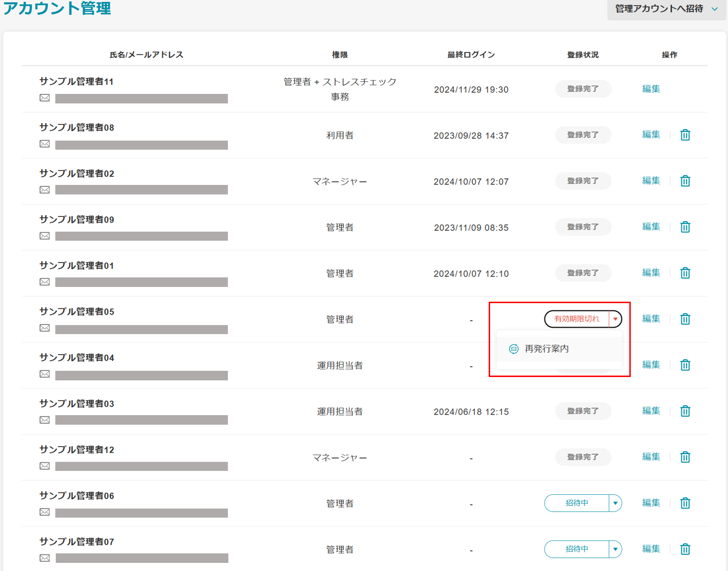The width and height of the screenshot is (728, 571).
Task: Click the name サンプル管理者05
Action: click(x=77, y=312)
